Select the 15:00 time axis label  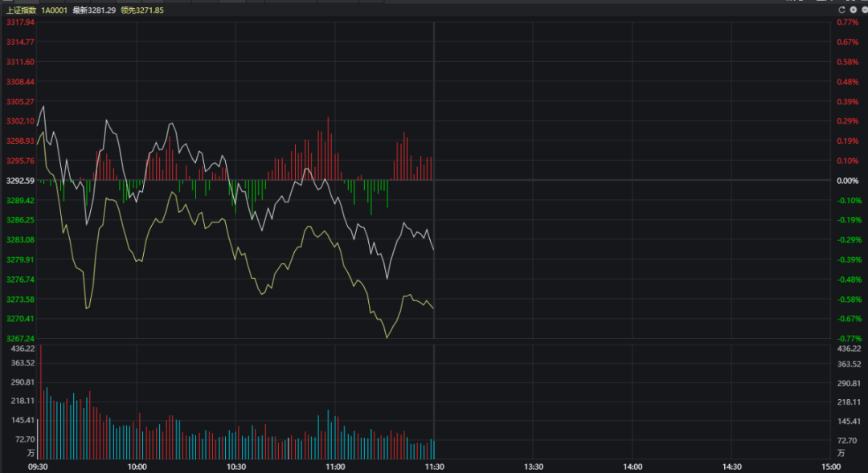(x=831, y=467)
